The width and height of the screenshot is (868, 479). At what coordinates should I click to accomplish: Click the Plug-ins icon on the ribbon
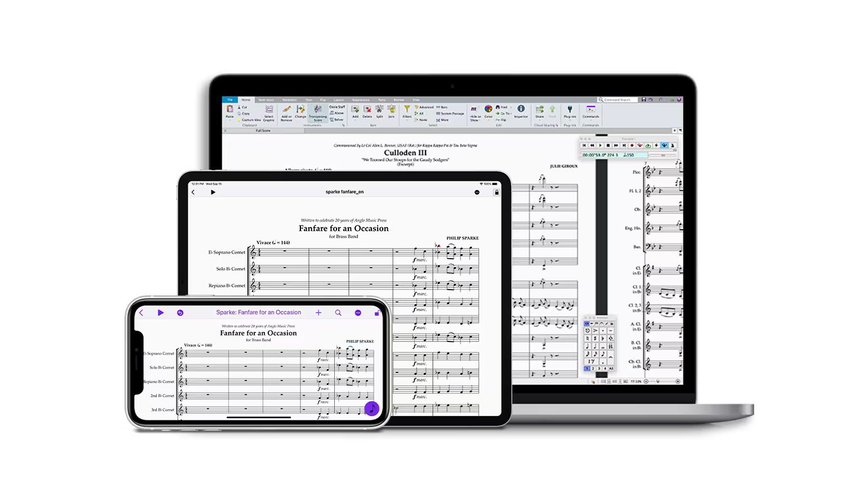click(x=570, y=112)
